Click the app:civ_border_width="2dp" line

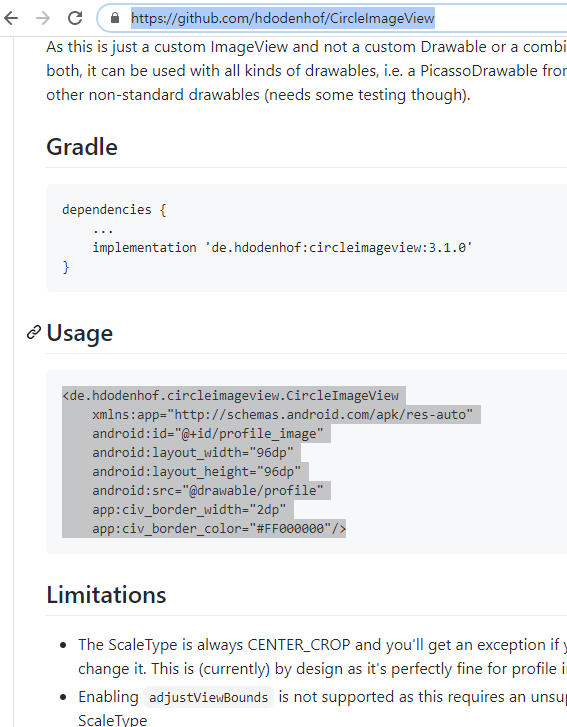tap(189, 510)
